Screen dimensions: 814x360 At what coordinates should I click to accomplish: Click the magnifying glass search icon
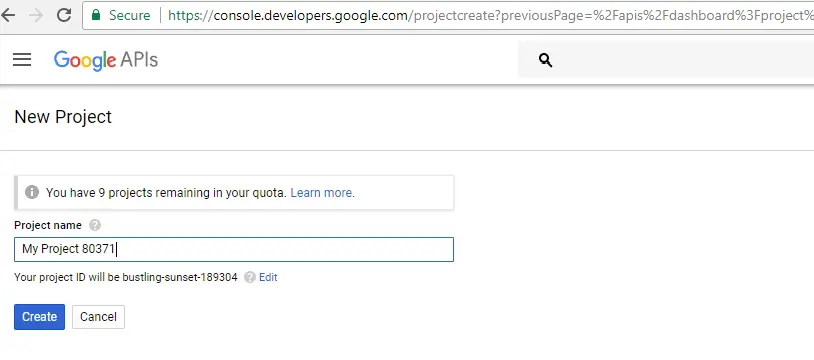545,60
